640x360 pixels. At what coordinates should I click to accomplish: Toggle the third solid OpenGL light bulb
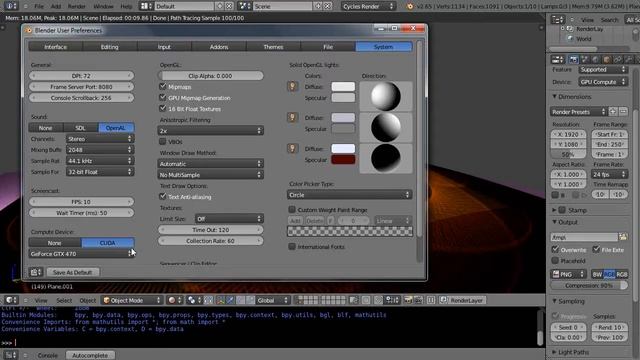tap(292, 149)
